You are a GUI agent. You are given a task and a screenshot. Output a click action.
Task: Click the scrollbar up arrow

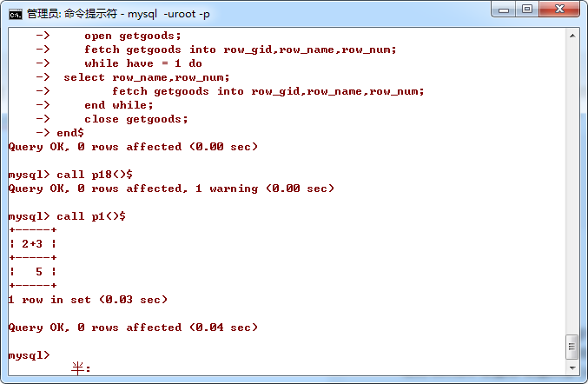coord(571,33)
